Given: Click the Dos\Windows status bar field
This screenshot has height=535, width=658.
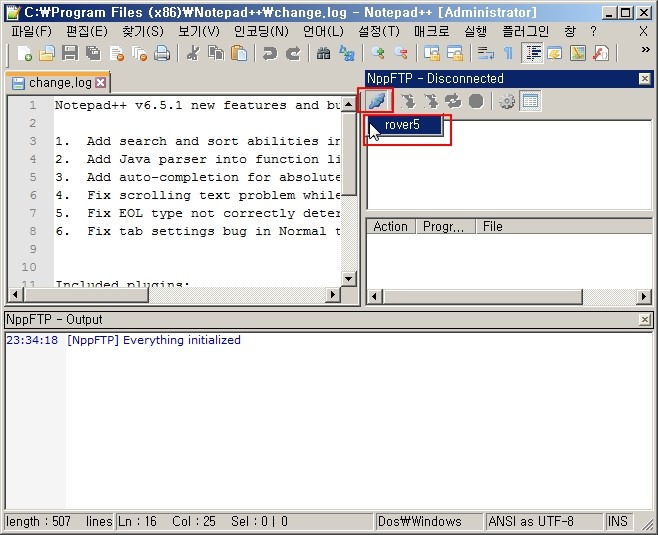Looking at the screenshot, I should [428, 522].
